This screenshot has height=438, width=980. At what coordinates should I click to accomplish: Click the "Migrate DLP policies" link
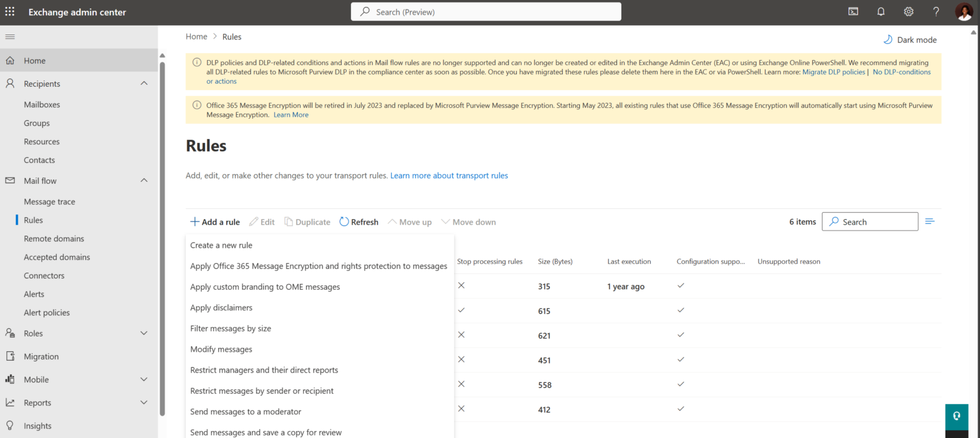[x=833, y=72]
